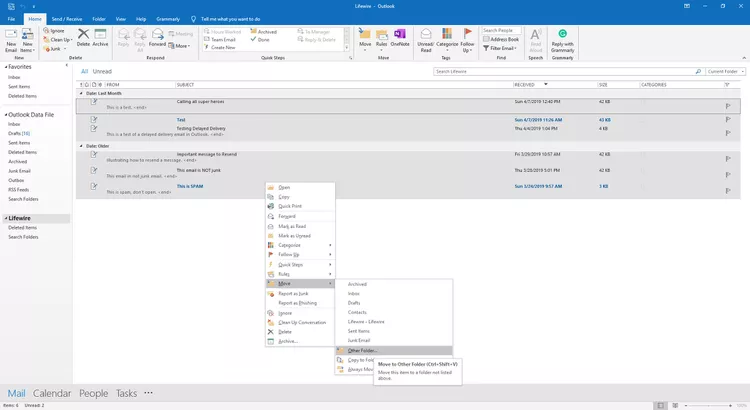Open the ribbon Rules button
This screenshot has width=750, height=410.
click(x=381, y=40)
